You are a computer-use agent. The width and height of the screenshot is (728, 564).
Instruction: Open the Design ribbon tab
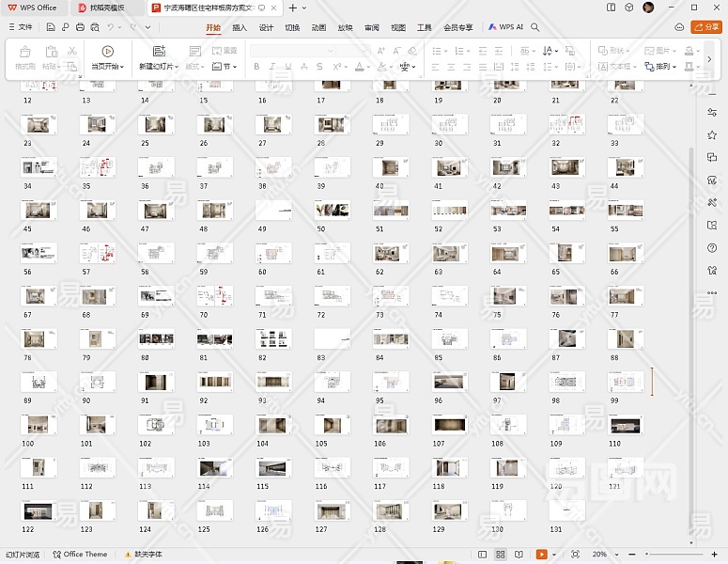266,27
